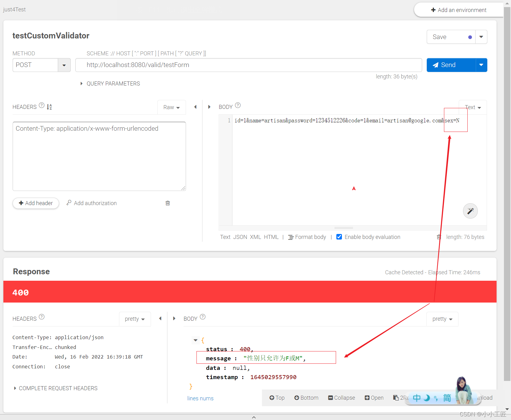The width and height of the screenshot is (511, 420).
Task: Click Add authorization link
Action: click(x=92, y=203)
